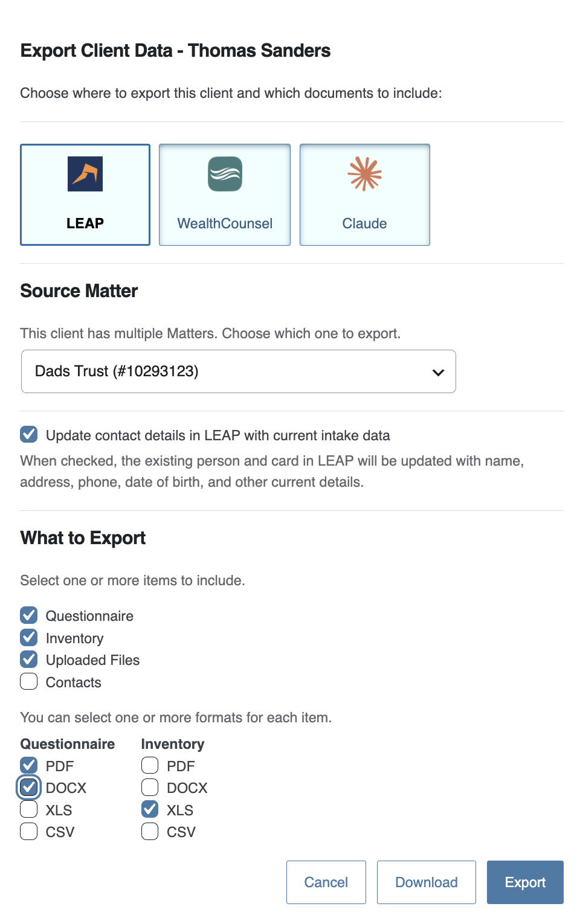Check Inventory CSV format
Screen dimensions: 580x924
[x=150, y=831]
